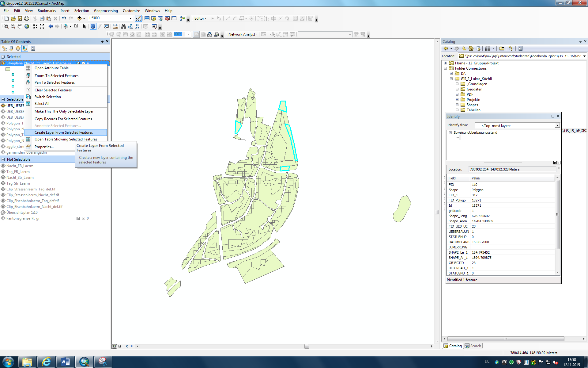This screenshot has height=368, width=588.
Task: Collapse the Not Selectable group
Action: pos(3,159)
